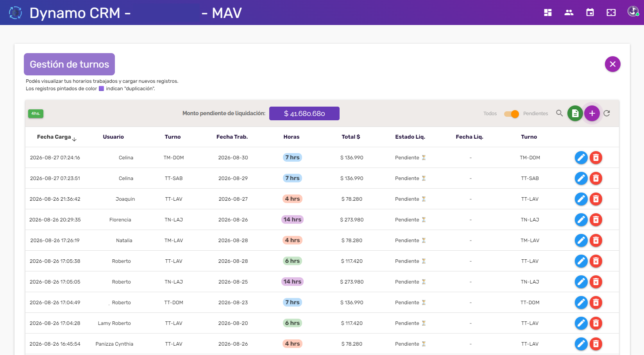Click the purple duplication color swatch
Viewport: 644px width, 355px height.
pos(102,89)
